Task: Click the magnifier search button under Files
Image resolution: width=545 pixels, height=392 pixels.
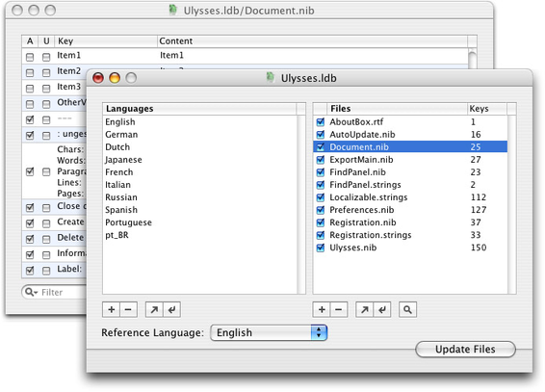Action: pyautogui.click(x=407, y=309)
